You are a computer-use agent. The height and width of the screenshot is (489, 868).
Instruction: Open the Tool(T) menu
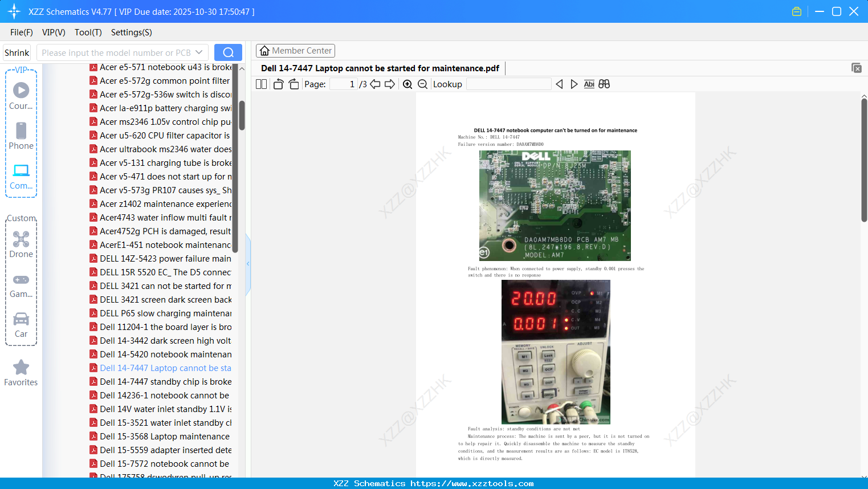pyautogui.click(x=88, y=32)
